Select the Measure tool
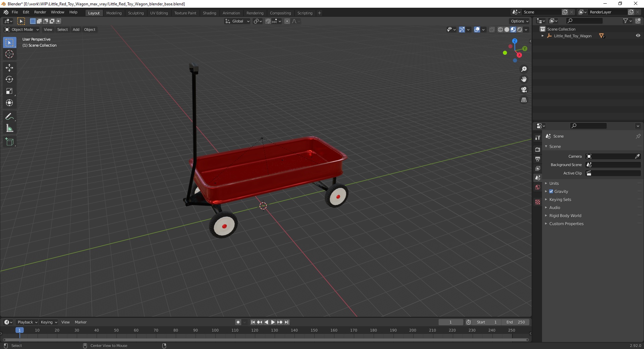Image resolution: width=644 pixels, height=349 pixels. tap(9, 129)
